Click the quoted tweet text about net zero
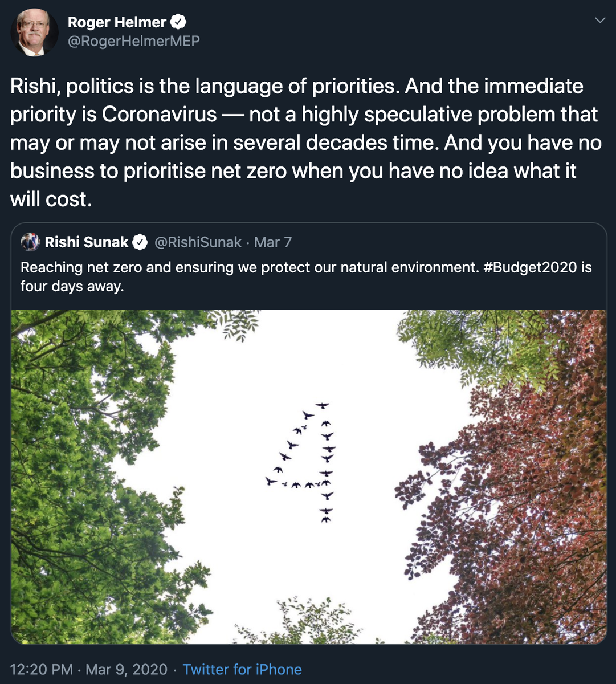This screenshot has width=616, height=684. [x=305, y=276]
